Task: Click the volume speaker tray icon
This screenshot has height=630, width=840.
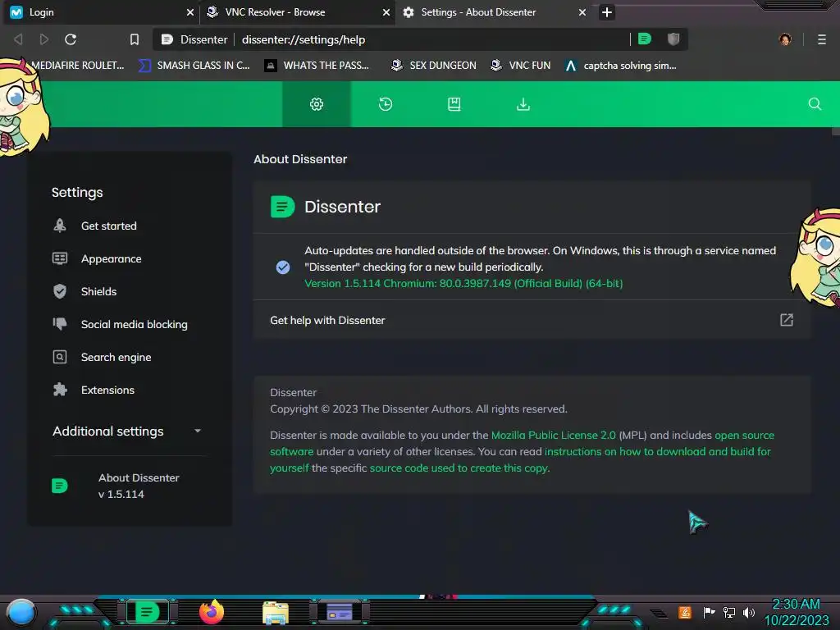Action: (748, 612)
